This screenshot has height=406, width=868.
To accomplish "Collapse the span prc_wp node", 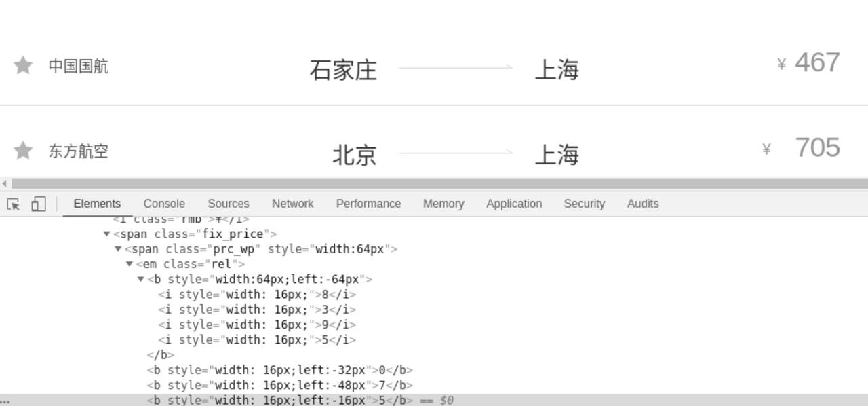I will [118, 249].
